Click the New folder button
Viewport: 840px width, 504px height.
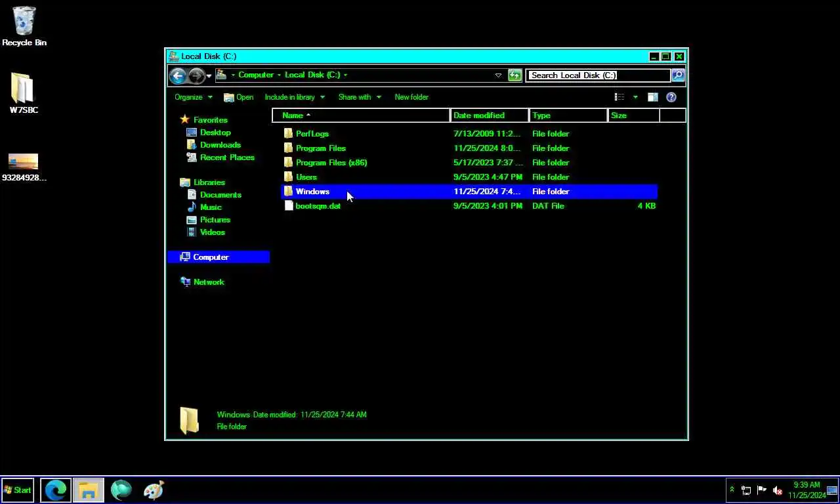coord(411,97)
